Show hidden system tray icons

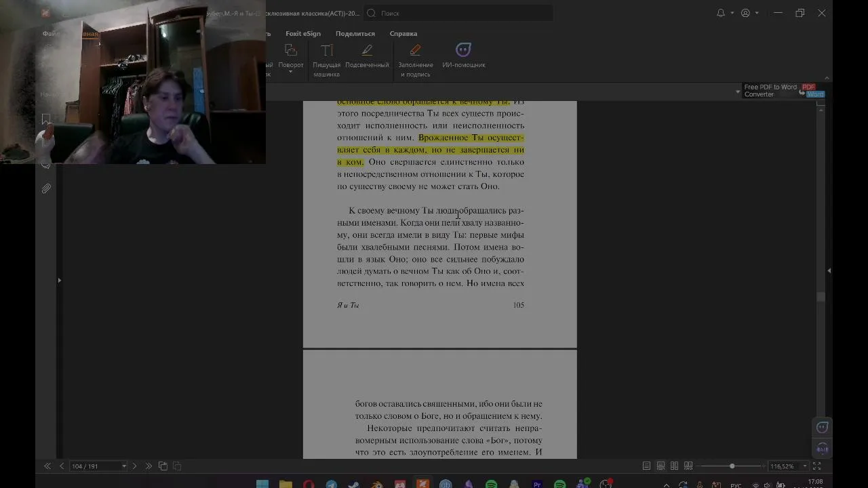[x=667, y=485]
